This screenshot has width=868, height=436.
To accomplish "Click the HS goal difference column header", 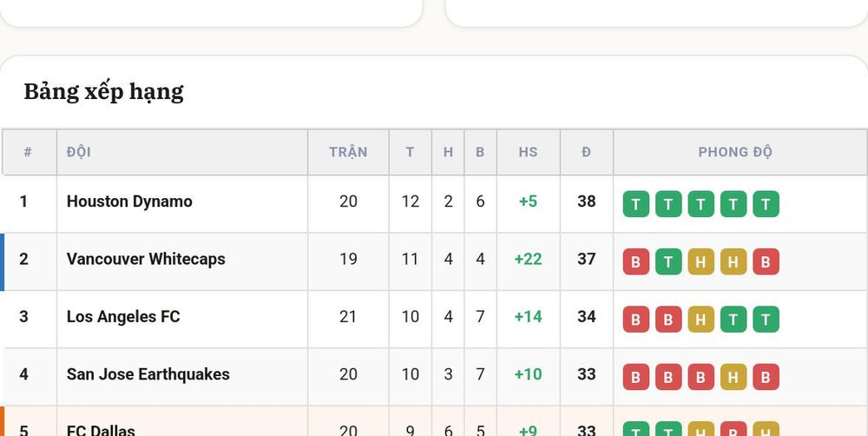I will (x=528, y=152).
